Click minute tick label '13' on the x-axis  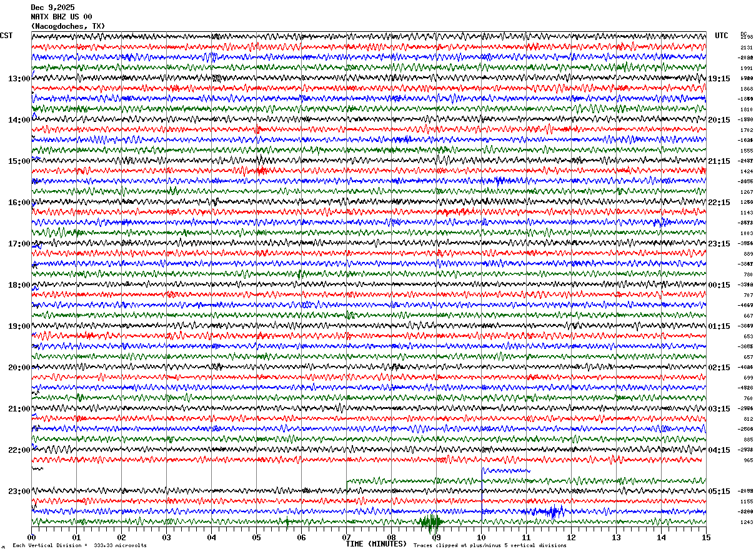click(x=616, y=537)
